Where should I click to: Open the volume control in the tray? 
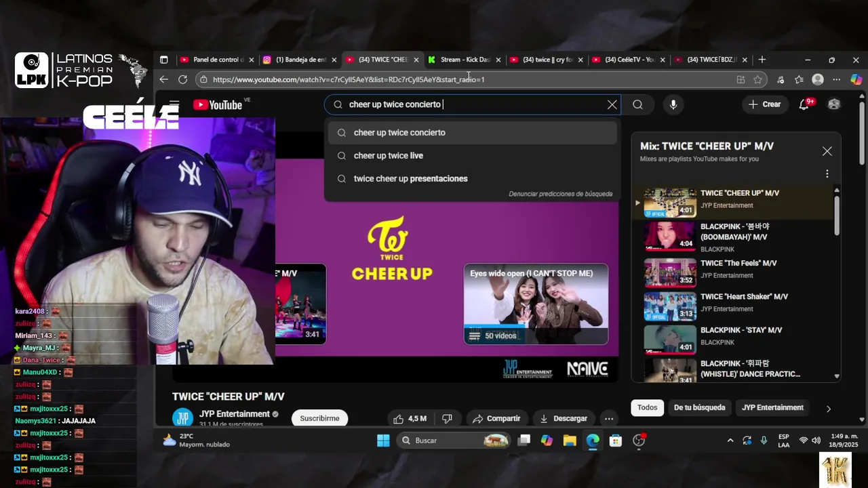(x=816, y=441)
